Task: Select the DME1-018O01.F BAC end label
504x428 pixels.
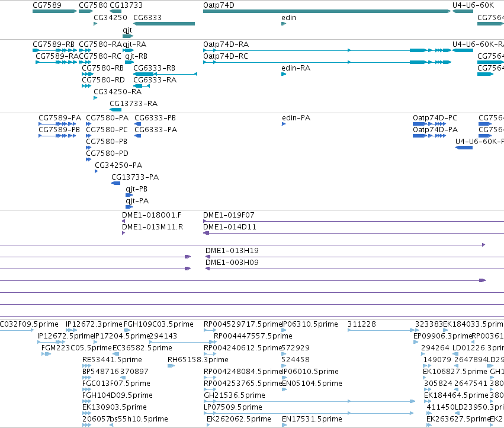Action: click(152, 215)
